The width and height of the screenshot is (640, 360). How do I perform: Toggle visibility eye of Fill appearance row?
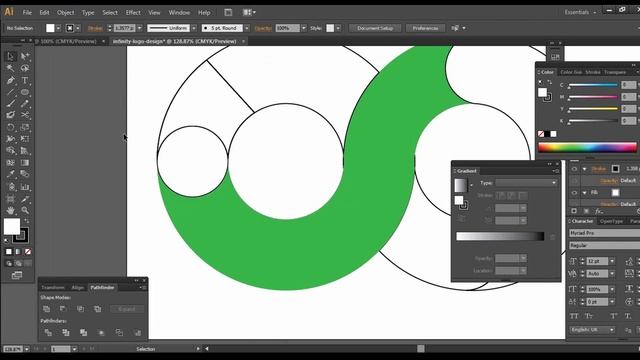574,192
